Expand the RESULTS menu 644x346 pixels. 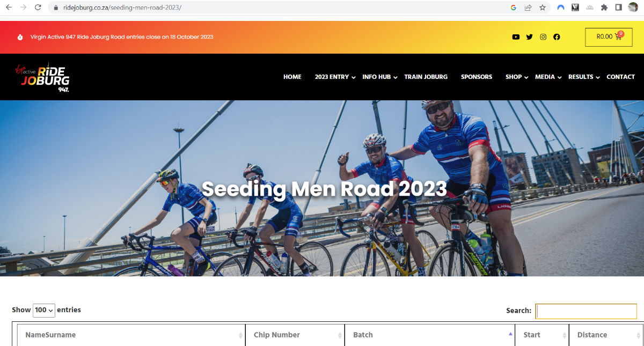[584, 77]
